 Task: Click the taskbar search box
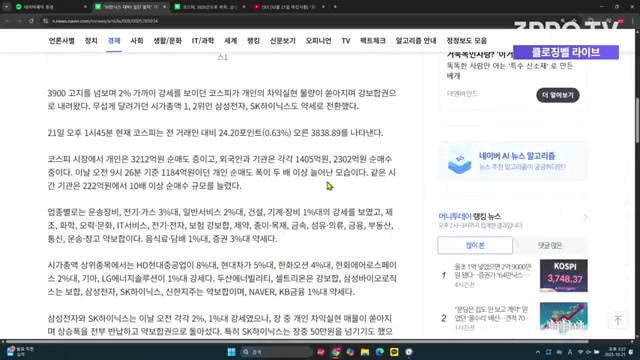[276, 352]
